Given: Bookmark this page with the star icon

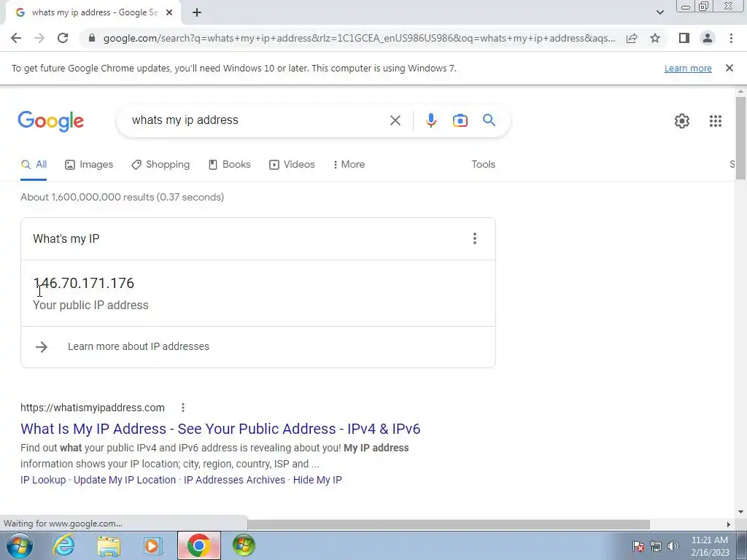Looking at the screenshot, I should 655,38.
